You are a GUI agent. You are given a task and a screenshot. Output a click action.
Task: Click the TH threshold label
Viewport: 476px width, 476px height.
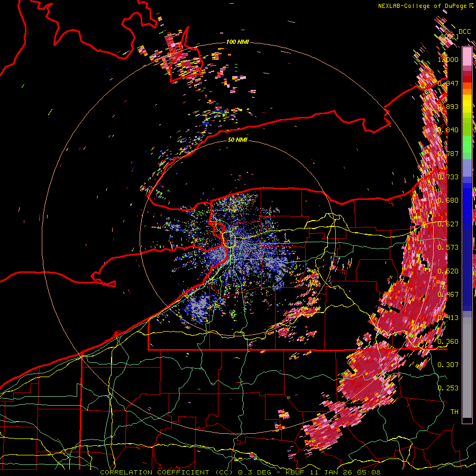click(x=454, y=412)
